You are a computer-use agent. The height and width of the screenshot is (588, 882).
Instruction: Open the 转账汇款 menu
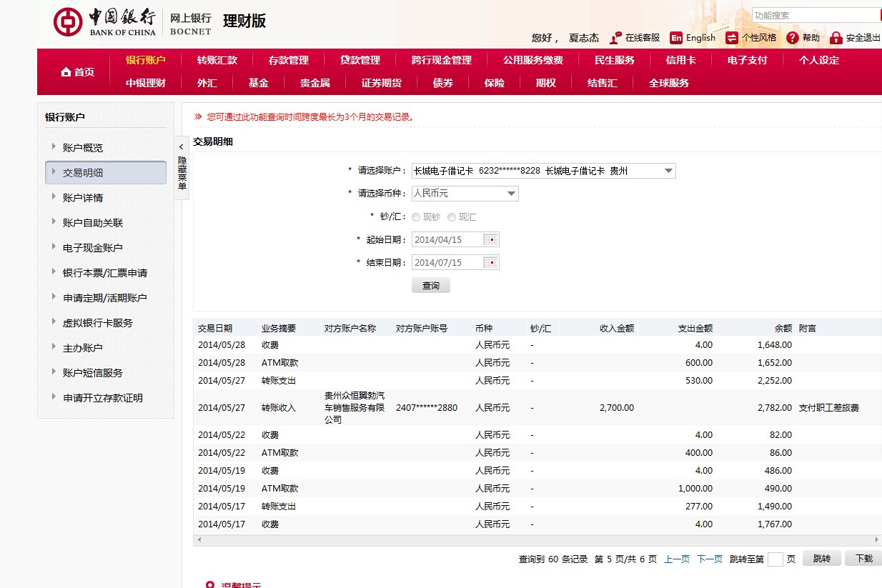click(217, 60)
